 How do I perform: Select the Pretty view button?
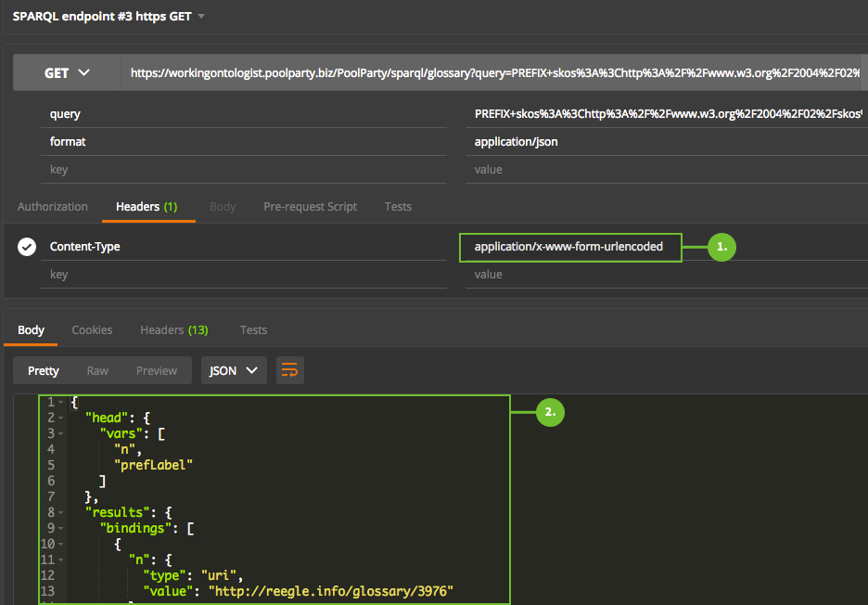click(44, 370)
